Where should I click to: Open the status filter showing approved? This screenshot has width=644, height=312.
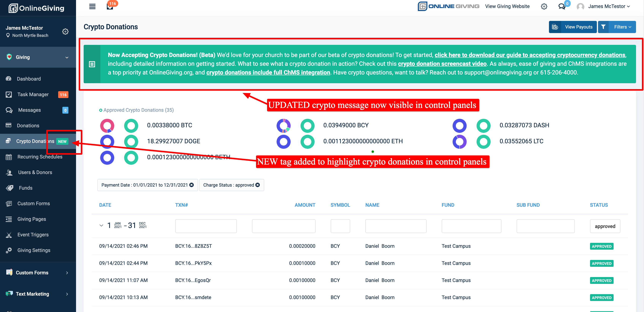point(605,226)
